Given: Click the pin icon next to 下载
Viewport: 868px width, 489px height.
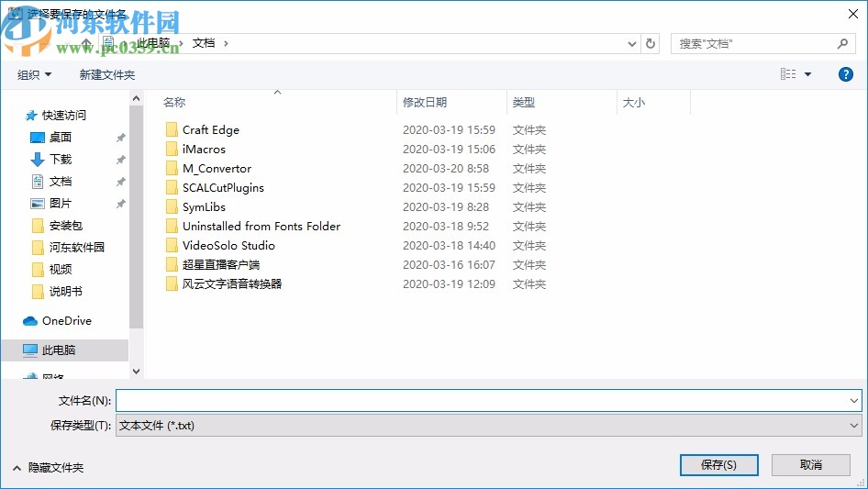Looking at the screenshot, I should pyautogui.click(x=121, y=160).
